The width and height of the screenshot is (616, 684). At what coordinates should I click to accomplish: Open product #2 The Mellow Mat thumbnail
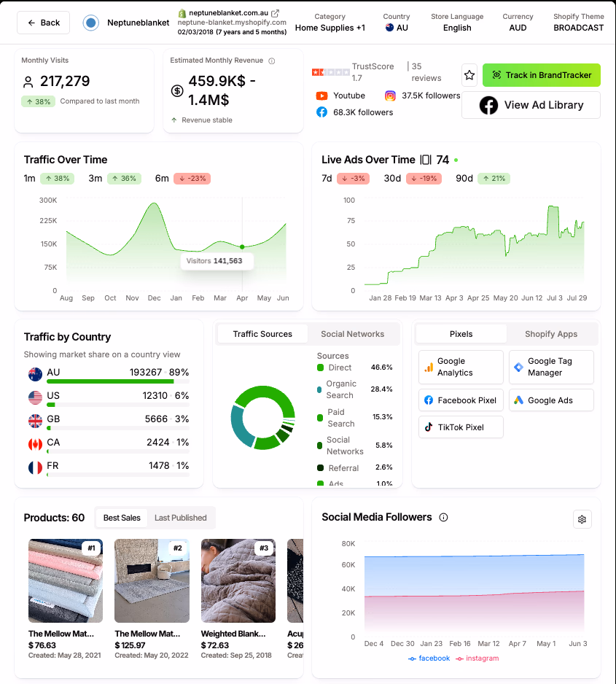pyautogui.click(x=152, y=580)
